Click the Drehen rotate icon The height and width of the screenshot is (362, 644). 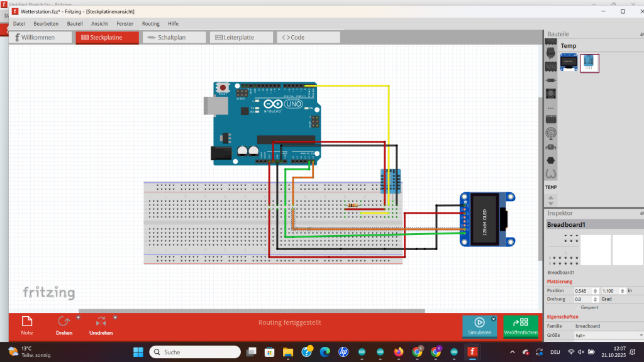64,322
